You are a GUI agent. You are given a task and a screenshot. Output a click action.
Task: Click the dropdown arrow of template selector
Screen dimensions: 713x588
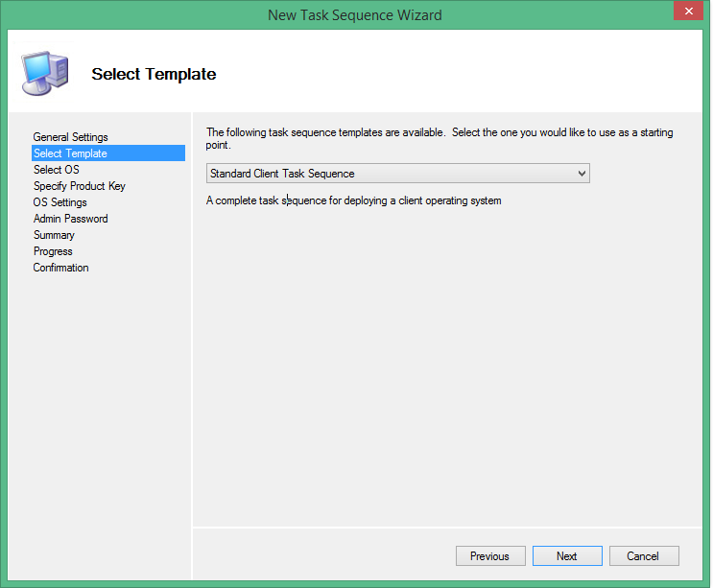click(x=581, y=174)
